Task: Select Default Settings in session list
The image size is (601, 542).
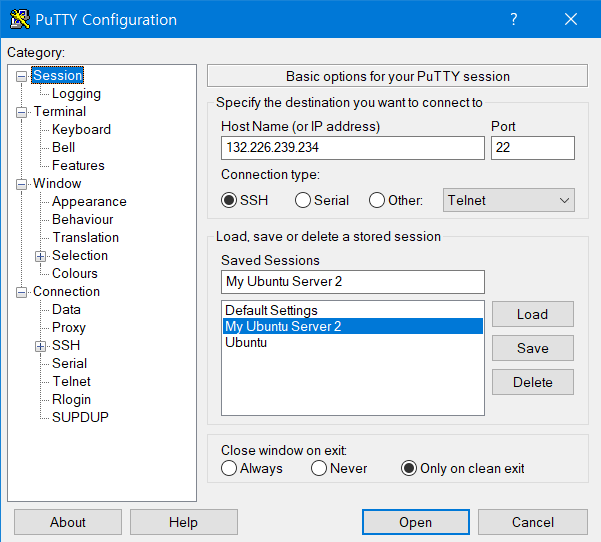Action: point(352,310)
